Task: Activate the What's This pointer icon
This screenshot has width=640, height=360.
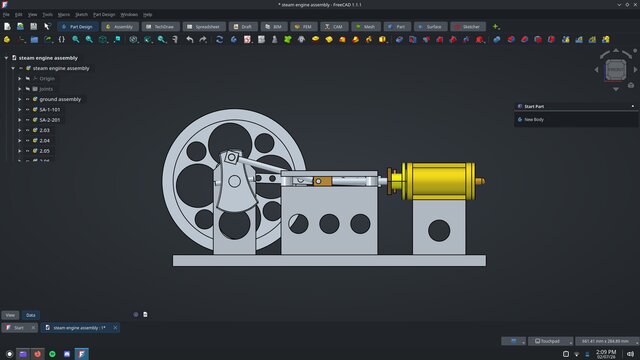Action: 47,27
